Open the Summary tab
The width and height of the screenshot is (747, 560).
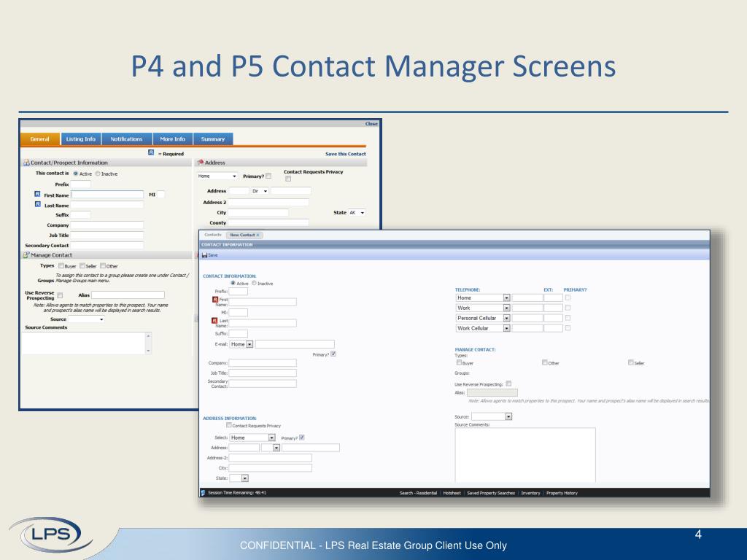click(213, 139)
